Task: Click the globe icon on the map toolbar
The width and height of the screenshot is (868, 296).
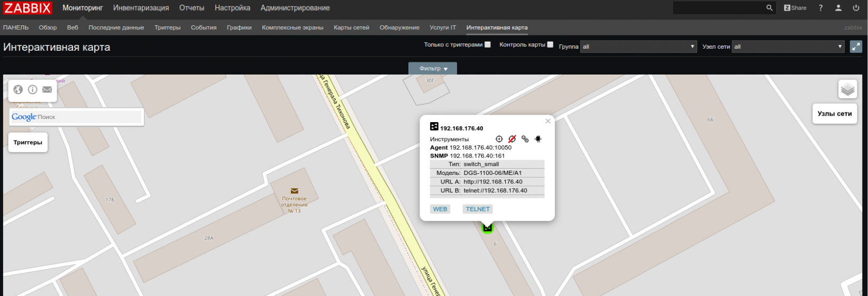Action: coord(18,90)
